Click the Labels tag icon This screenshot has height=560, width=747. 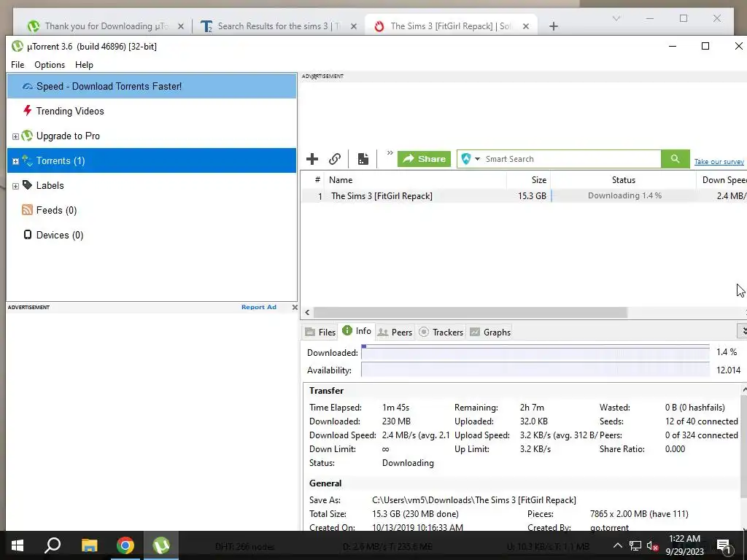tap(28, 184)
